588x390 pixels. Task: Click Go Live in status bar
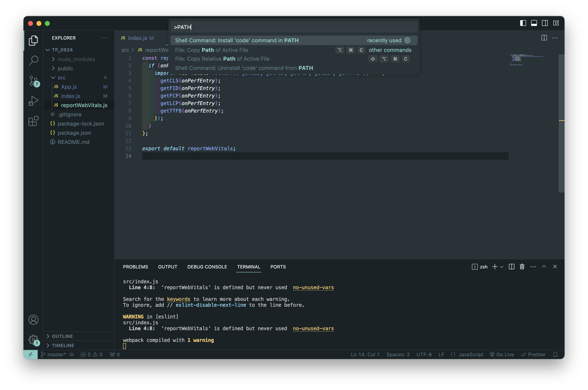tap(502, 354)
